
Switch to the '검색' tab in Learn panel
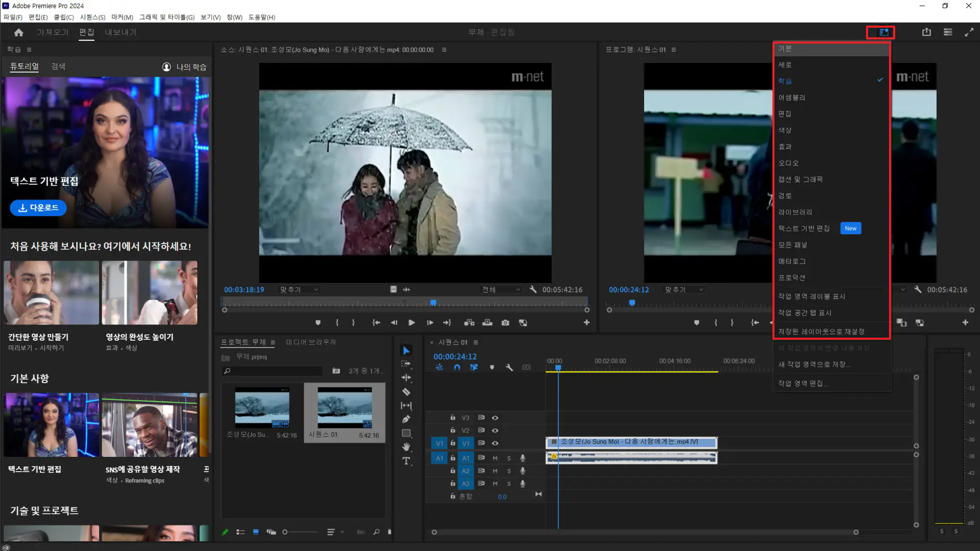[x=58, y=67]
